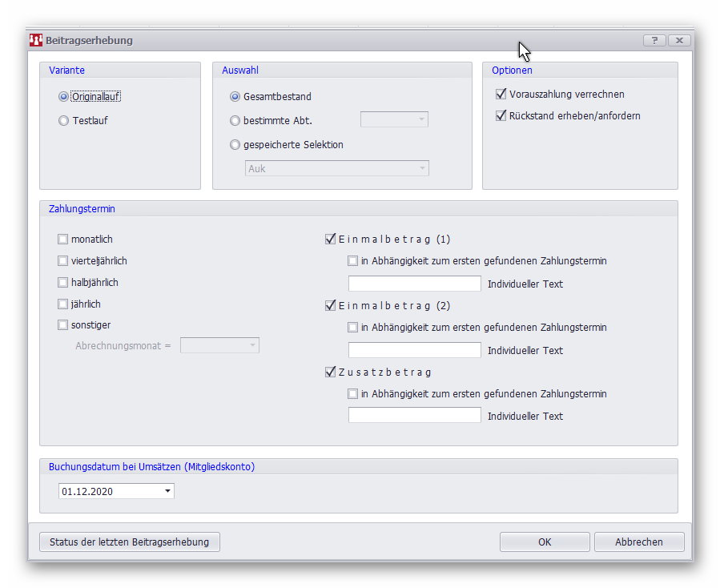720x588 pixels.
Task: Choose bestimmte Abt. radio option
Action: tap(235, 121)
